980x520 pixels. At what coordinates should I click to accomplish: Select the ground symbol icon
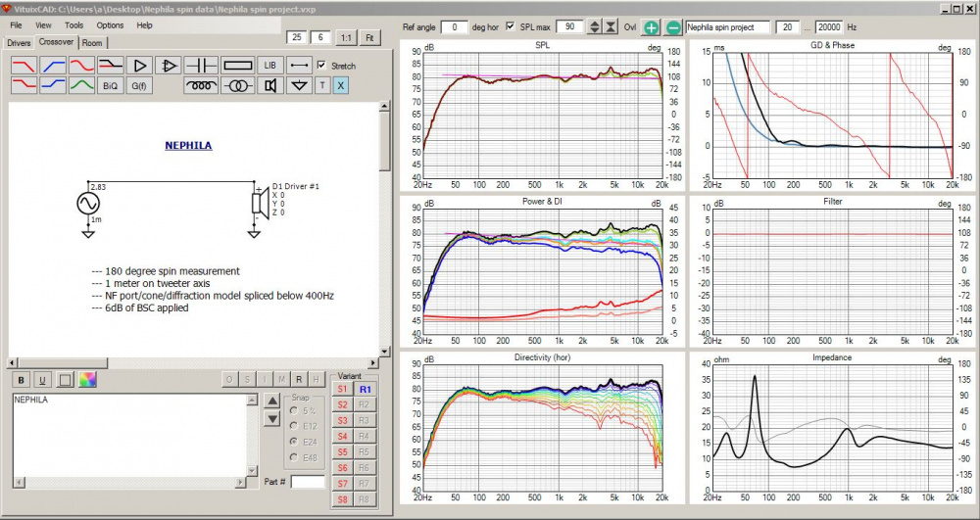pyautogui.click(x=299, y=85)
